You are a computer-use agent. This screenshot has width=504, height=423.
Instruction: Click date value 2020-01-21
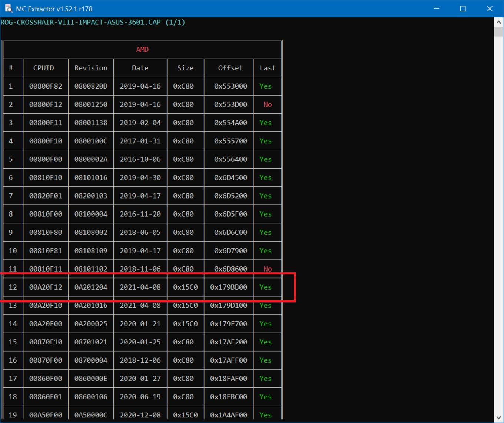[x=140, y=324]
